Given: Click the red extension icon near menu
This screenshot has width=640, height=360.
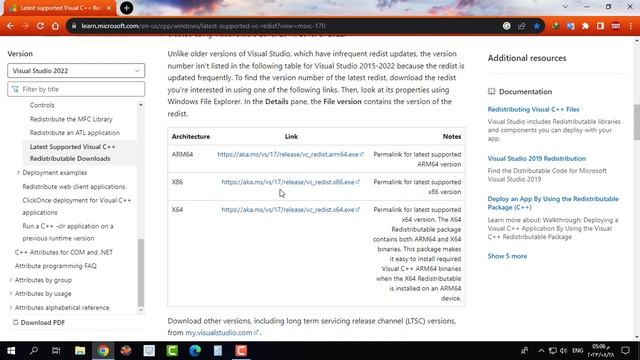Looking at the screenshot, I should tap(616, 26).
